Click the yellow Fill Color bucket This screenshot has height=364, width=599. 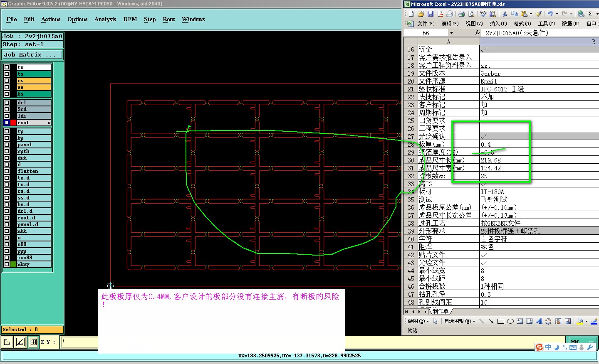(x=580, y=321)
